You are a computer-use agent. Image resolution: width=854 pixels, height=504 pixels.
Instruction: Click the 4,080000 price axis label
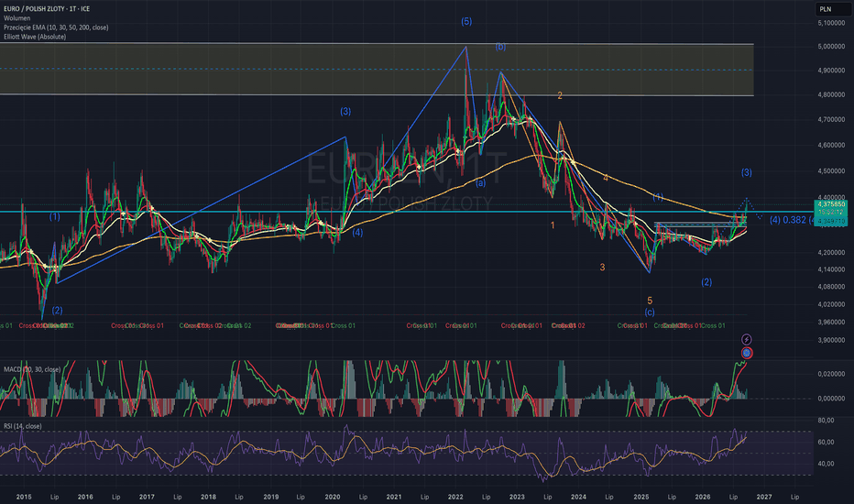pyautogui.click(x=831, y=287)
